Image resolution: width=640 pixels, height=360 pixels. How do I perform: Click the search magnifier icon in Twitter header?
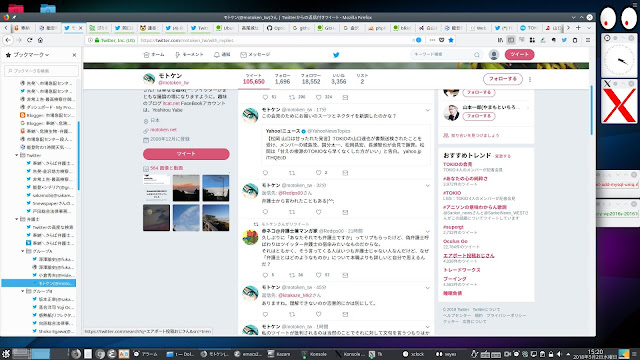pyautogui.click(x=476, y=55)
